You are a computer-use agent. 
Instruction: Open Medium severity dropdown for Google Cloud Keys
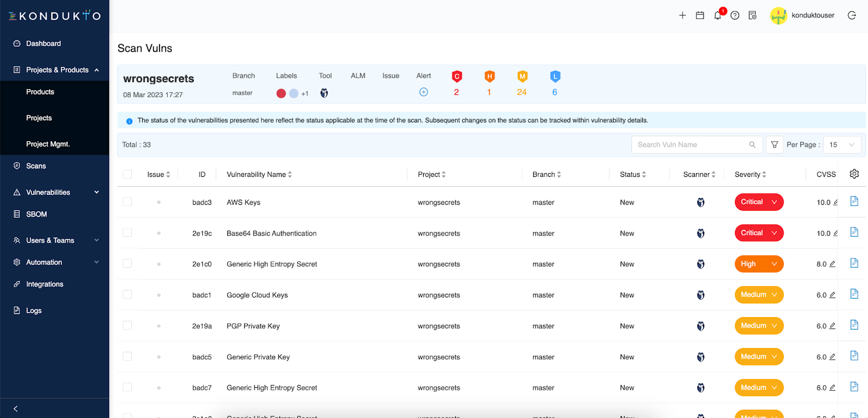coord(759,295)
